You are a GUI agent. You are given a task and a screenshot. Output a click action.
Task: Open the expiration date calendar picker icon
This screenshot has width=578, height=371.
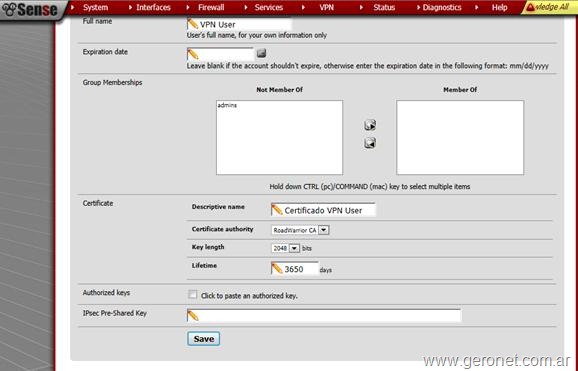[261, 53]
